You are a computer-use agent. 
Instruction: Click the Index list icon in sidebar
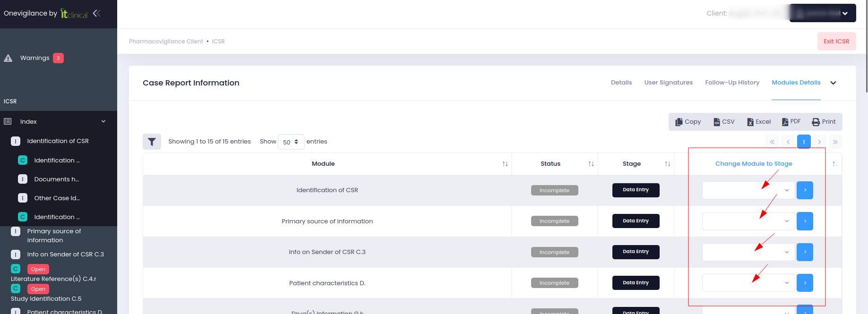click(8, 121)
